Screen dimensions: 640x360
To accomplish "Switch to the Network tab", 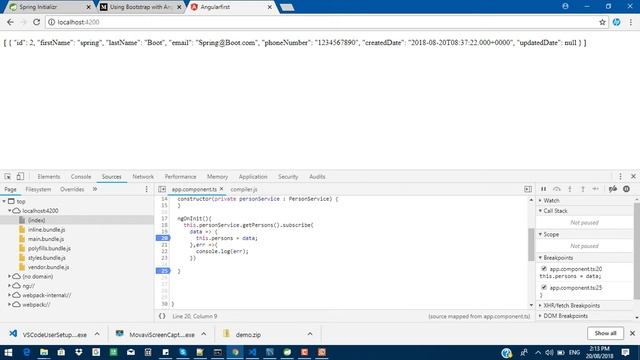I will [143, 177].
